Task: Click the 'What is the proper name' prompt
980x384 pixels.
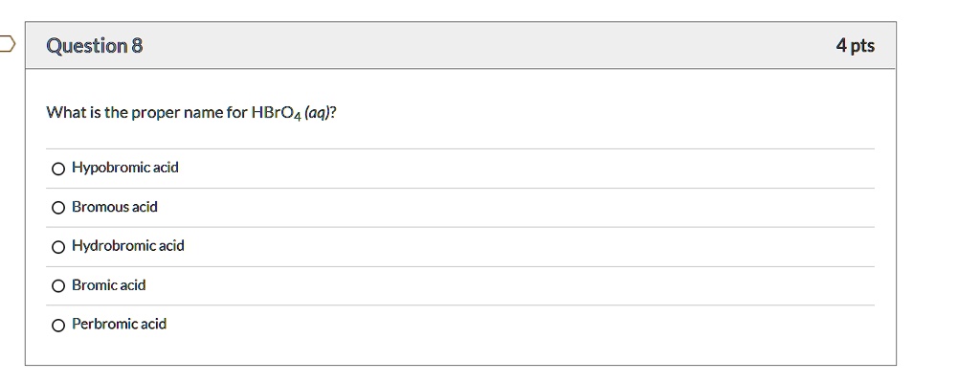Action: coord(145,113)
